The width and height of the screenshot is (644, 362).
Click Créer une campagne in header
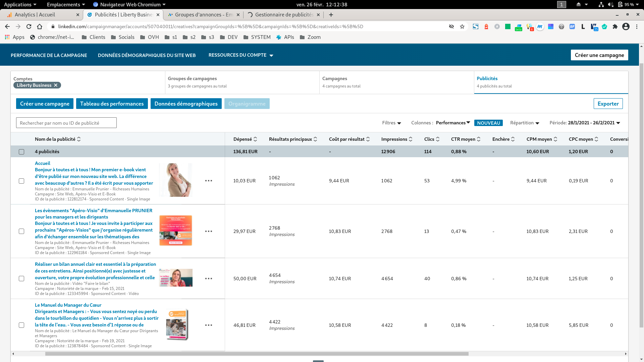tap(599, 55)
